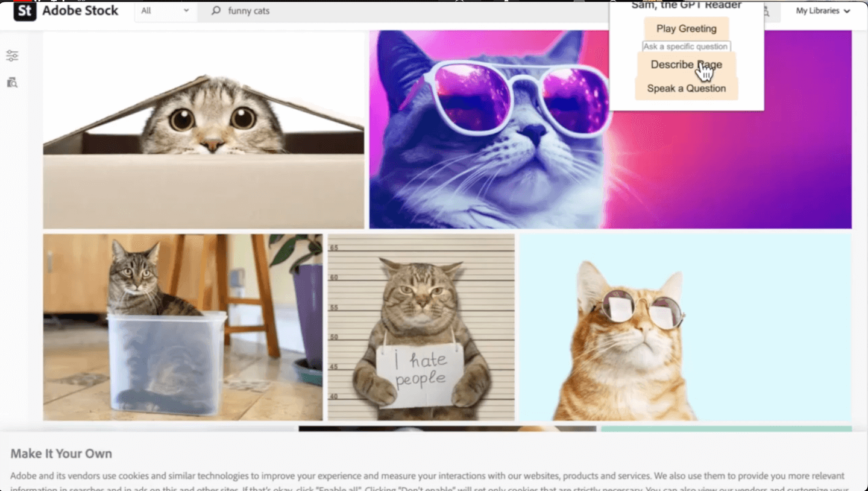868x491 pixels.
Task: View the 'I hate people' mugshot cat image
Action: point(422,329)
